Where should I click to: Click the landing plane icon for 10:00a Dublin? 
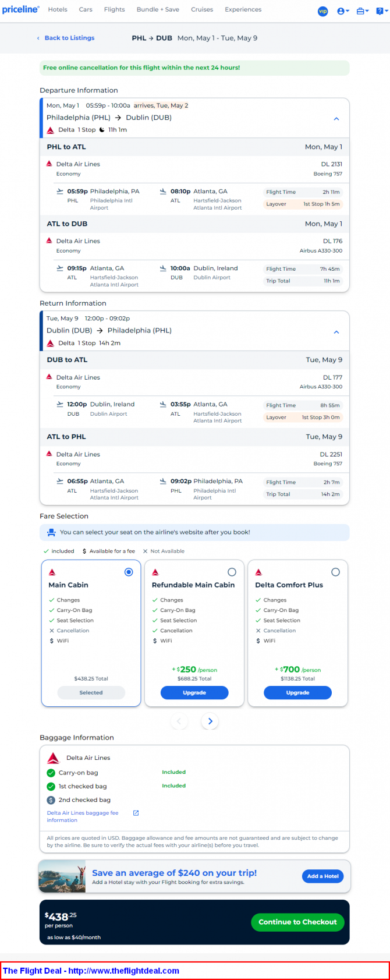point(163,268)
